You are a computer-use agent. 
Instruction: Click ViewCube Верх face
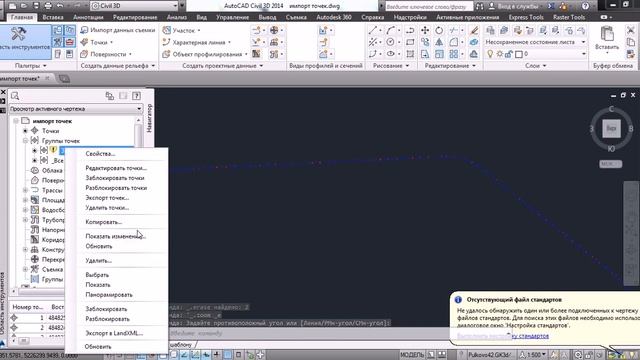[611, 129]
